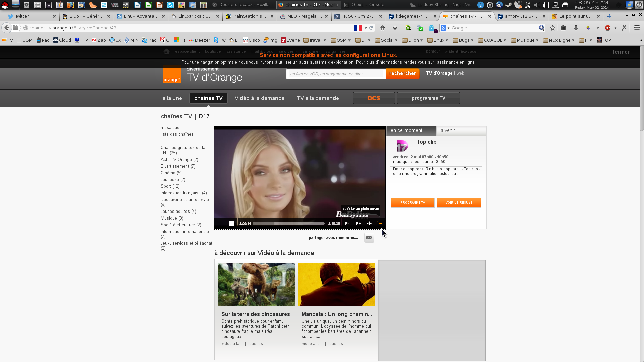This screenshot has height=362, width=644.
Task: Share by email with envelope icon
Action: point(369,238)
